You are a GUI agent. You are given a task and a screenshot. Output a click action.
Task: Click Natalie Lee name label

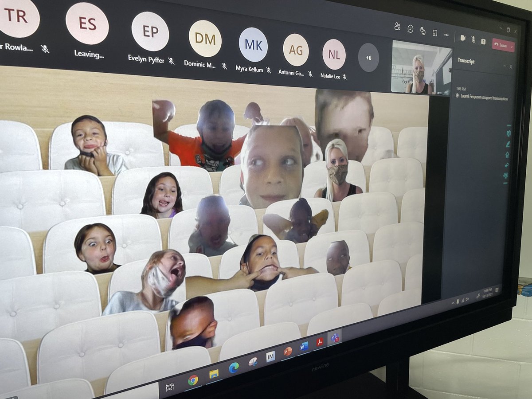330,76
